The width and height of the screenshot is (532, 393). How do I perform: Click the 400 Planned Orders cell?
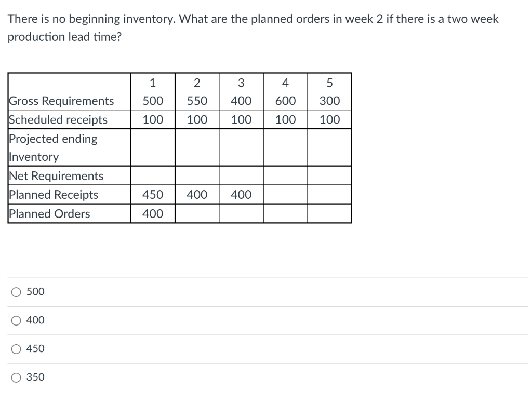click(153, 213)
